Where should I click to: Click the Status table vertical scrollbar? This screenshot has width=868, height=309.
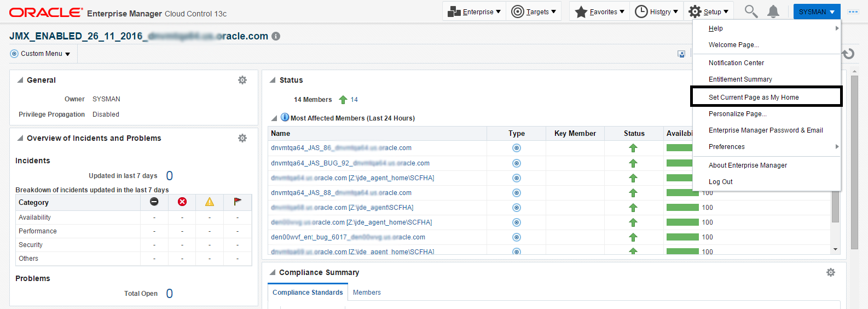click(835, 208)
